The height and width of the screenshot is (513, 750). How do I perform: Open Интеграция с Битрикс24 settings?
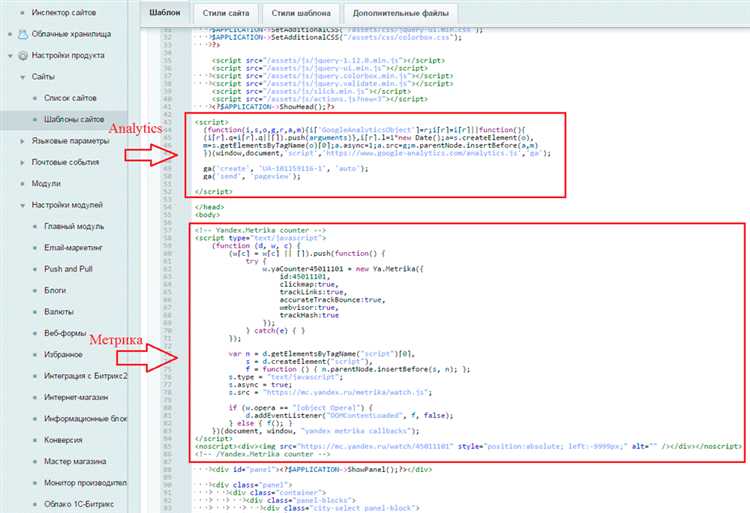pos(86,376)
